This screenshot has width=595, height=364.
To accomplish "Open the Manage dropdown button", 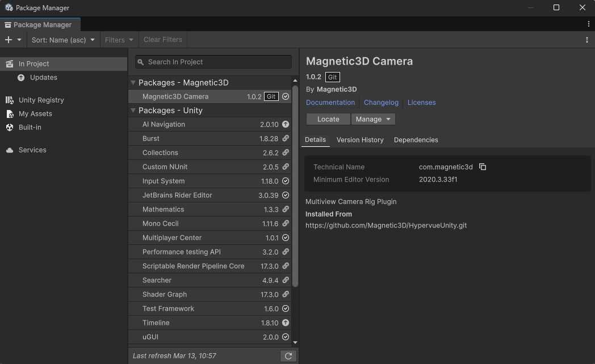I will [373, 119].
